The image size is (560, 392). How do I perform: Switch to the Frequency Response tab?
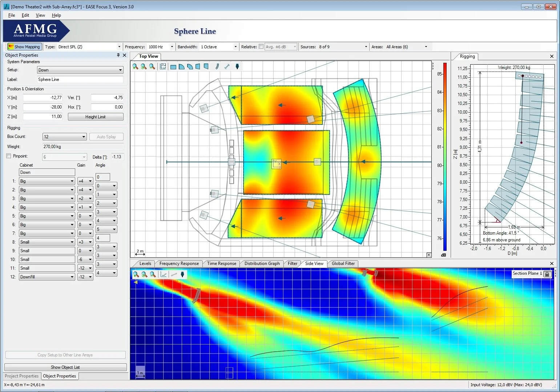click(x=179, y=264)
